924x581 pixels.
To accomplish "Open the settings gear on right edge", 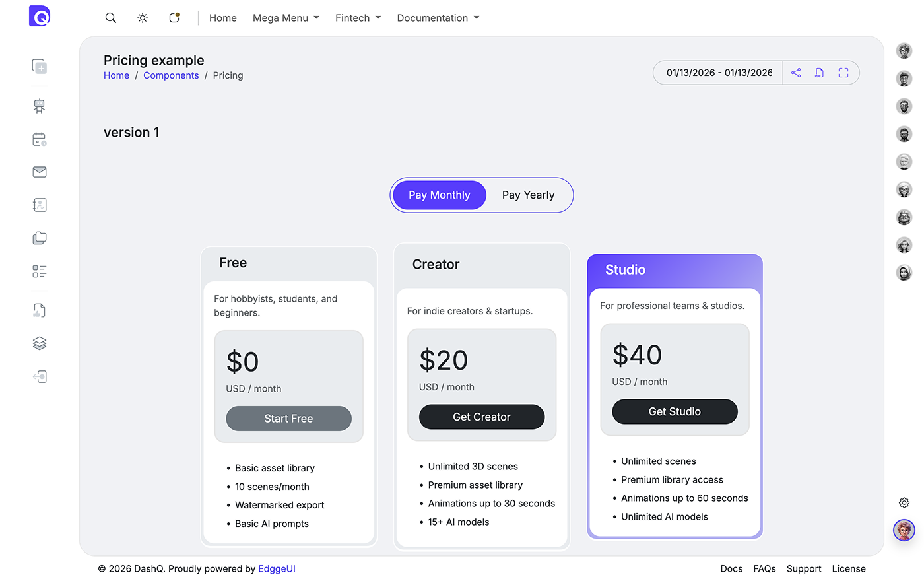I will (904, 502).
